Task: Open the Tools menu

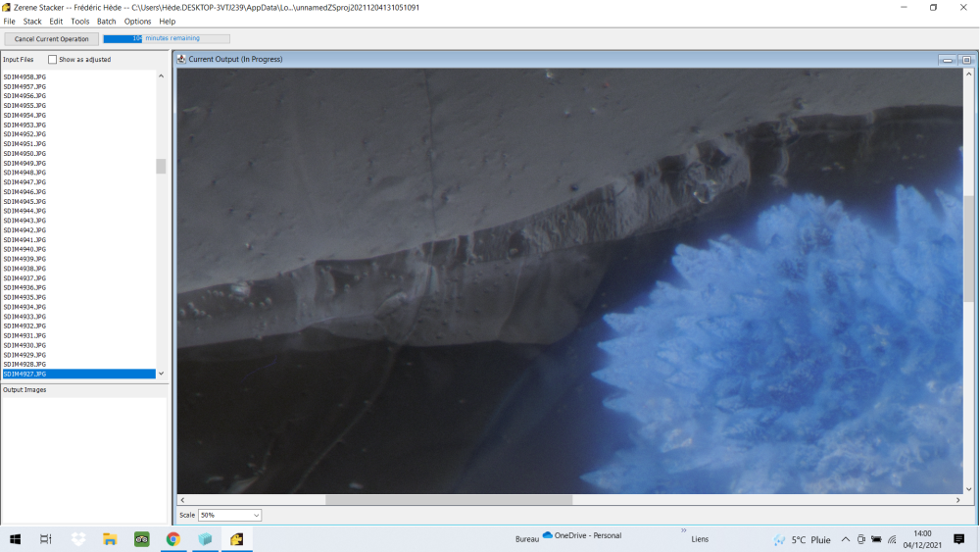Action: [80, 22]
